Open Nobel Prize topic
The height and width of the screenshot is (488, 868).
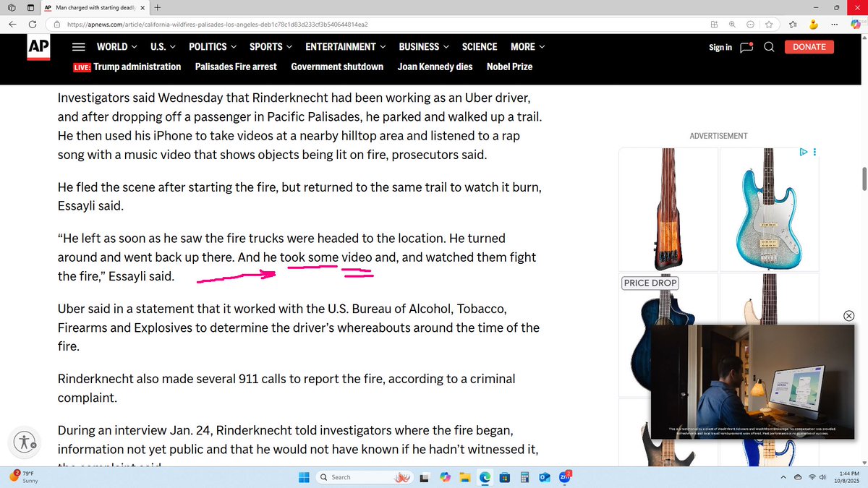point(509,67)
